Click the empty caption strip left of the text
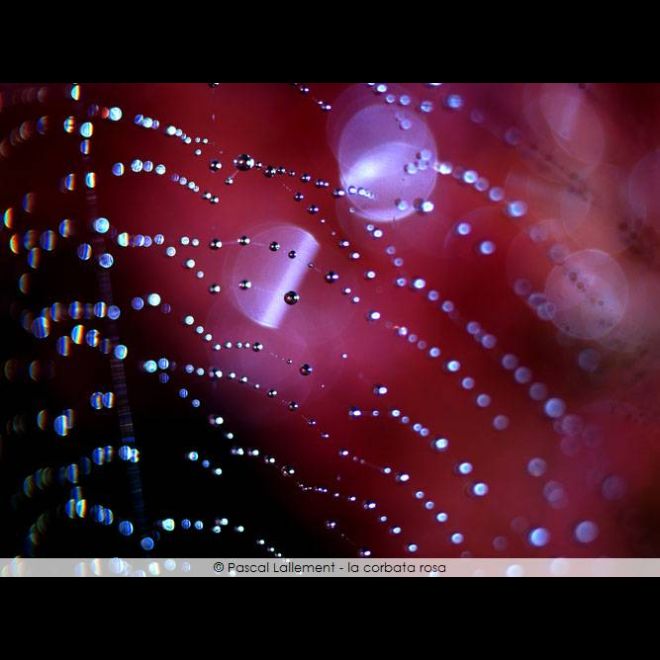Screen dimensions: 660x660 (100, 568)
